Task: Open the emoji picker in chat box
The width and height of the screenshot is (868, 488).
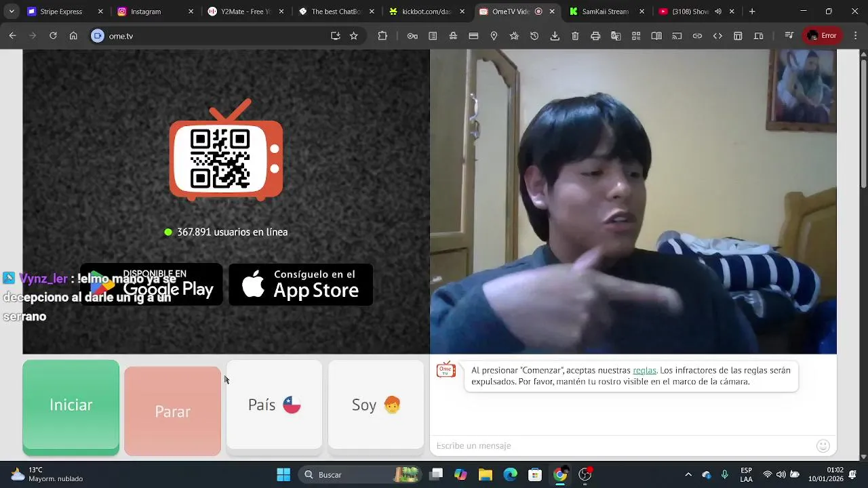Action: tap(823, 445)
